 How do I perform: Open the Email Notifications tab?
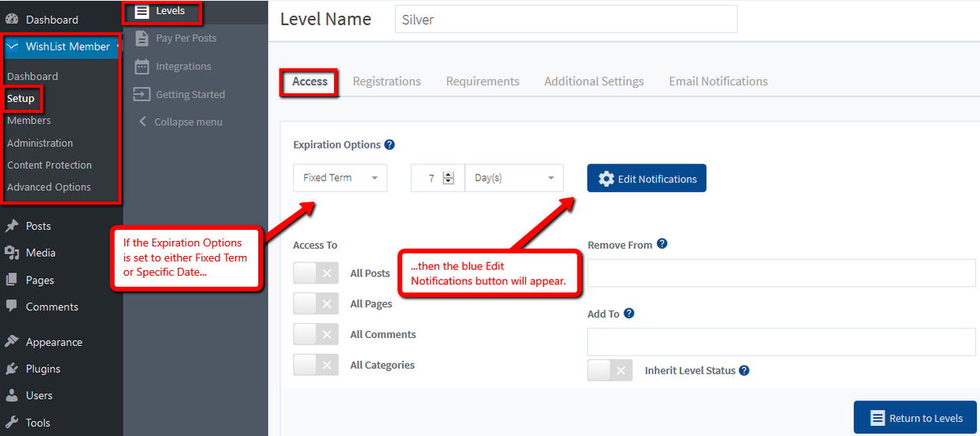tap(718, 81)
